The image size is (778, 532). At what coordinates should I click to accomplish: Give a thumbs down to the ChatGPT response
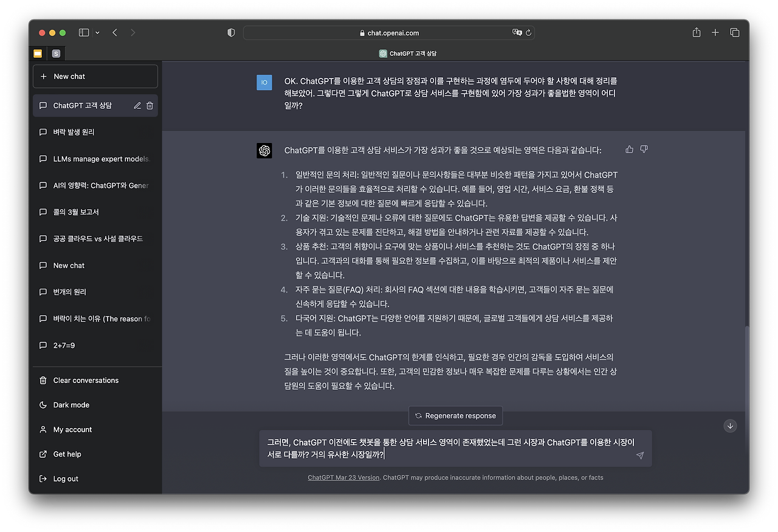pyautogui.click(x=644, y=148)
